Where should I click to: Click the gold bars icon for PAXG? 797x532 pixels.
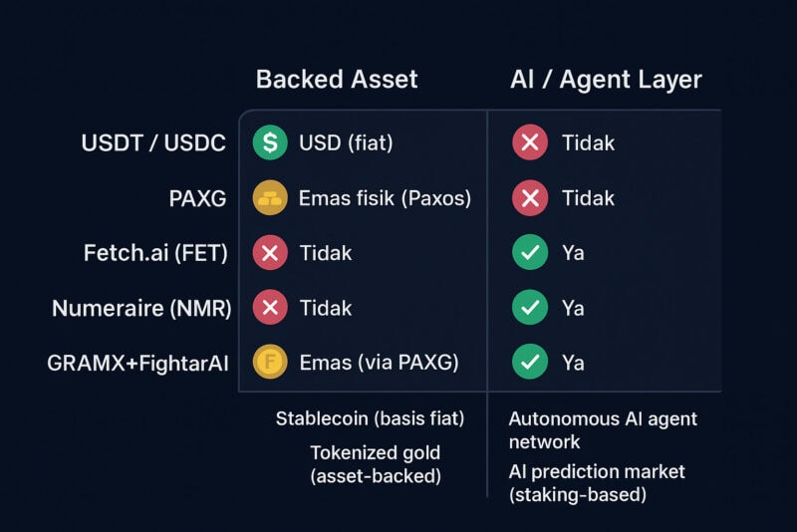click(269, 198)
